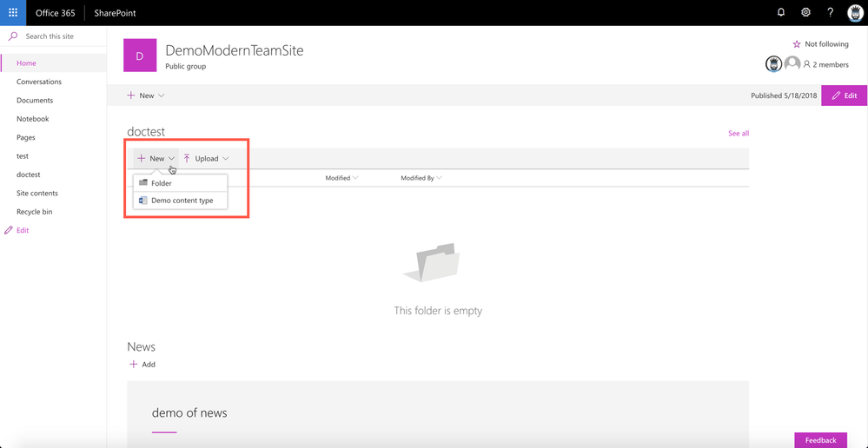Click the Office 365 link
Viewport: 868px width, 448px height.
coord(56,13)
